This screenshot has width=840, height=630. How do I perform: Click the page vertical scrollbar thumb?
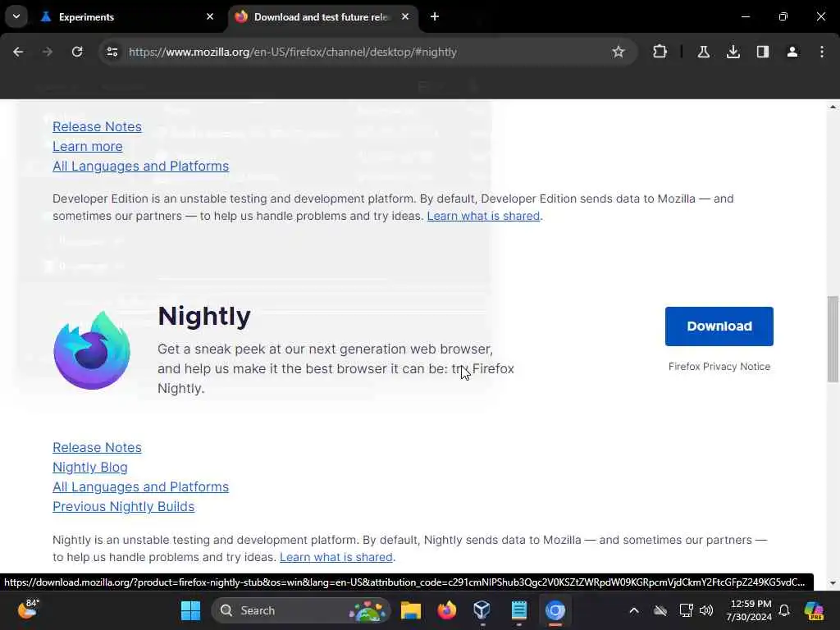point(833,339)
